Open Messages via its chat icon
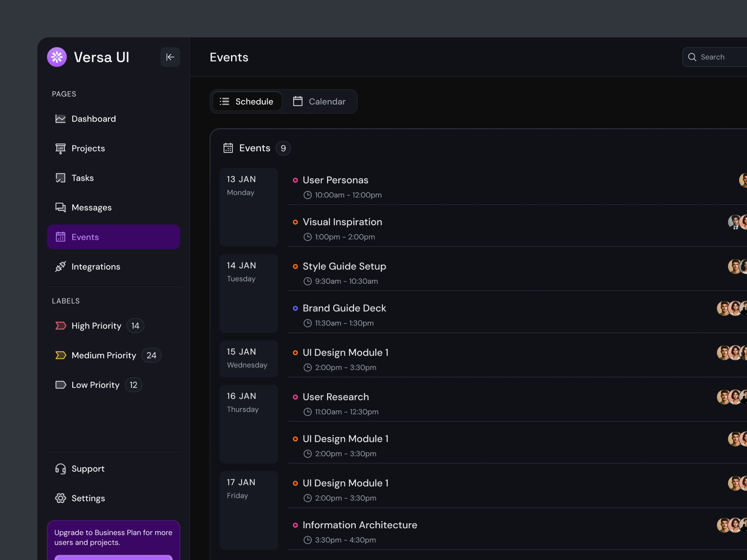The width and height of the screenshot is (747, 560). [60, 207]
